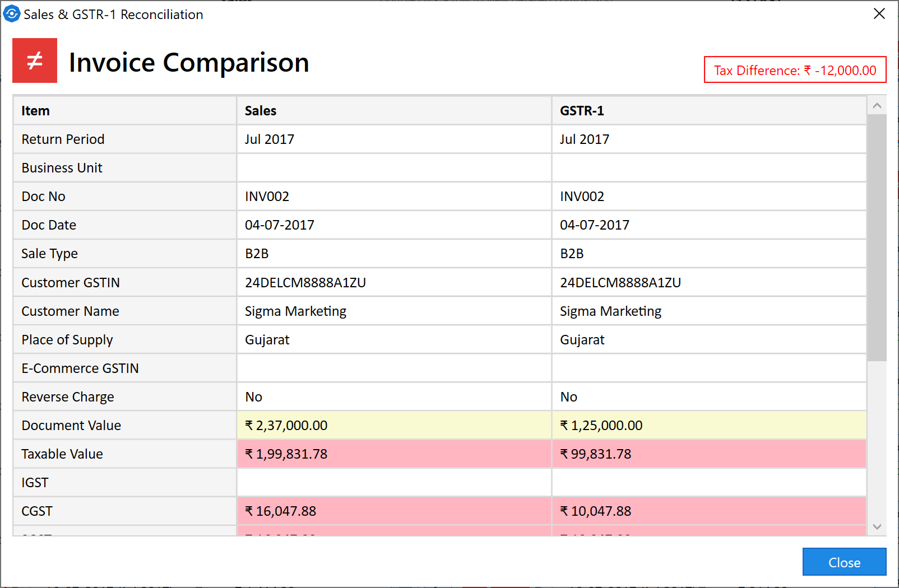Click the Reverse Charge row label
Screen dimensions: 899x588
[68, 397]
